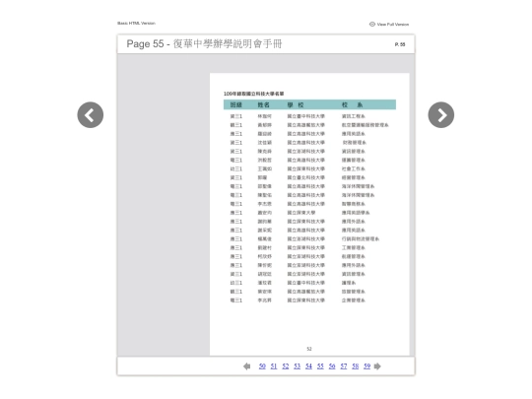Click the '工業管理系' cell
This screenshot has height=399, width=532.
click(x=354, y=248)
